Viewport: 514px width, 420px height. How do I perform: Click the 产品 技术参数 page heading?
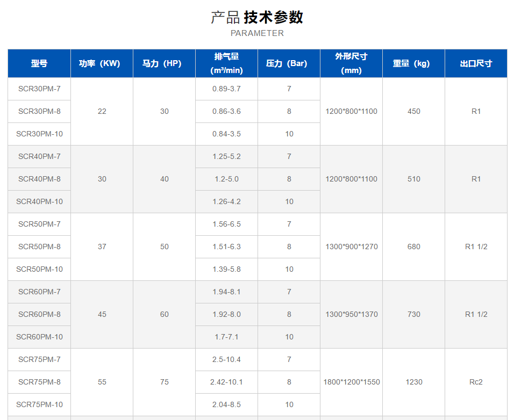257,17
